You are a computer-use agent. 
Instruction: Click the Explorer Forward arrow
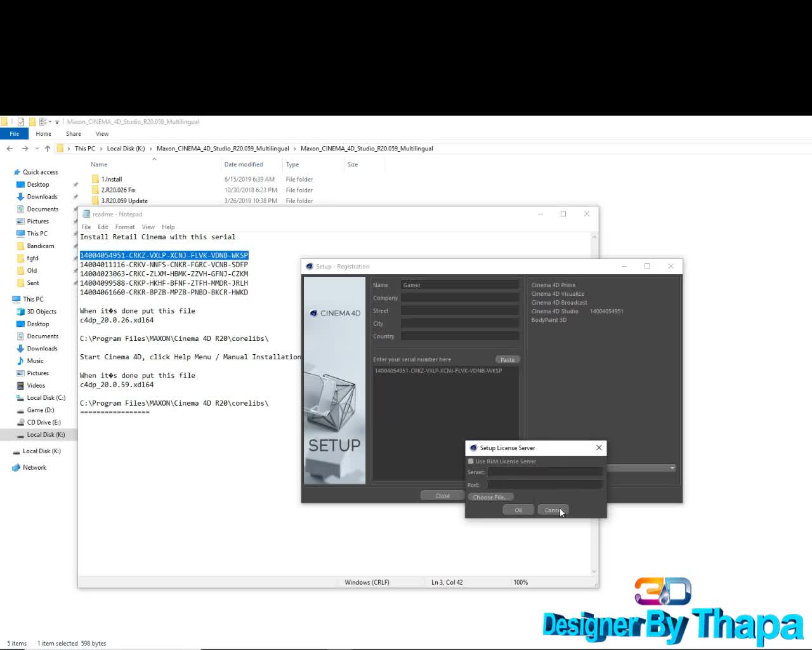tap(25, 149)
